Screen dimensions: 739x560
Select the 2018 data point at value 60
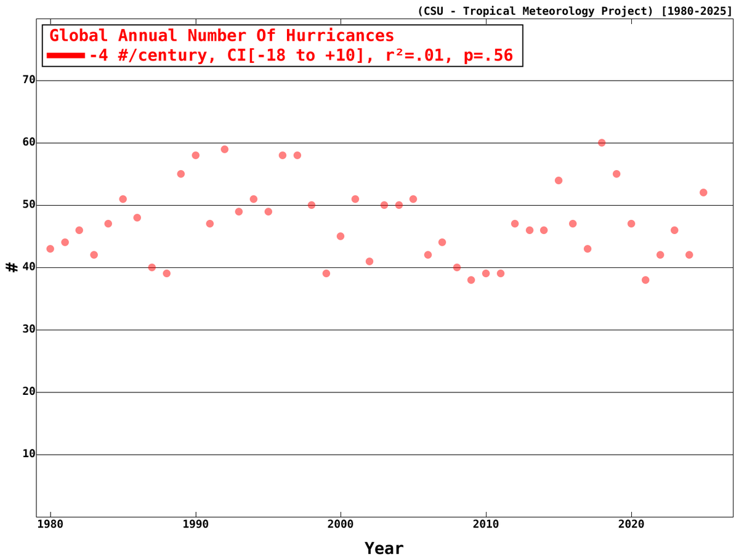[602, 142]
